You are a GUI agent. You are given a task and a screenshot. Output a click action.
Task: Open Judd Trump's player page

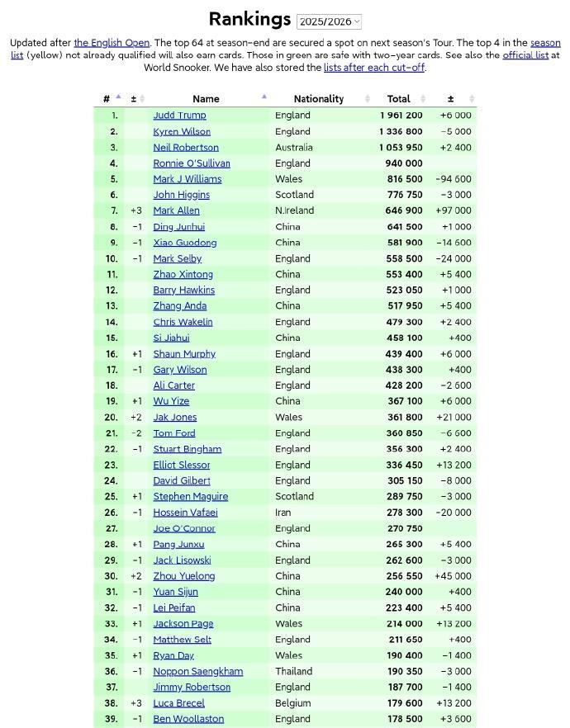tap(179, 116)
